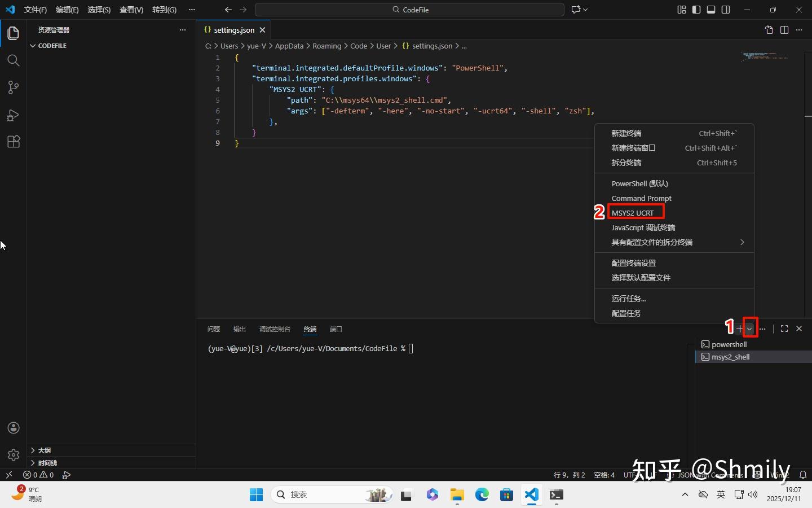The height and width of the screenshot is (508, 812).
Task: Open the Search view in activity bar
Action: [x=14, y=60]
